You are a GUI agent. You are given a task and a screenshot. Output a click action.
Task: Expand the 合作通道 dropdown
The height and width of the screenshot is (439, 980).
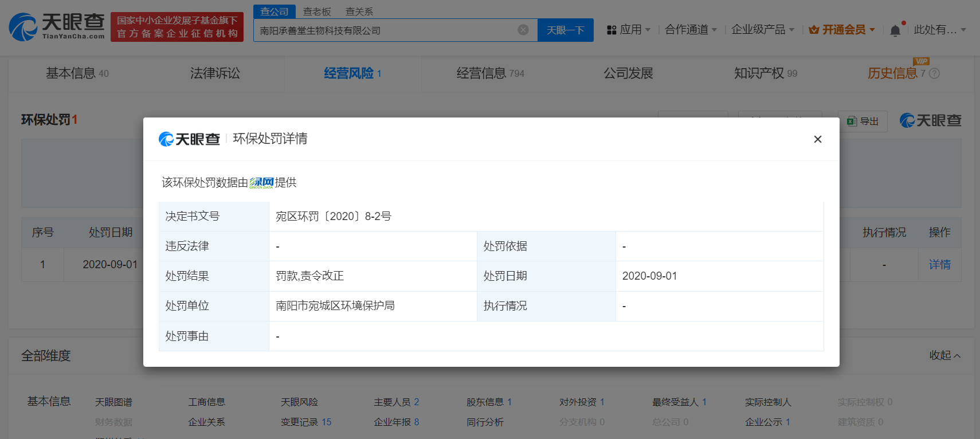[x=691, y=30]
